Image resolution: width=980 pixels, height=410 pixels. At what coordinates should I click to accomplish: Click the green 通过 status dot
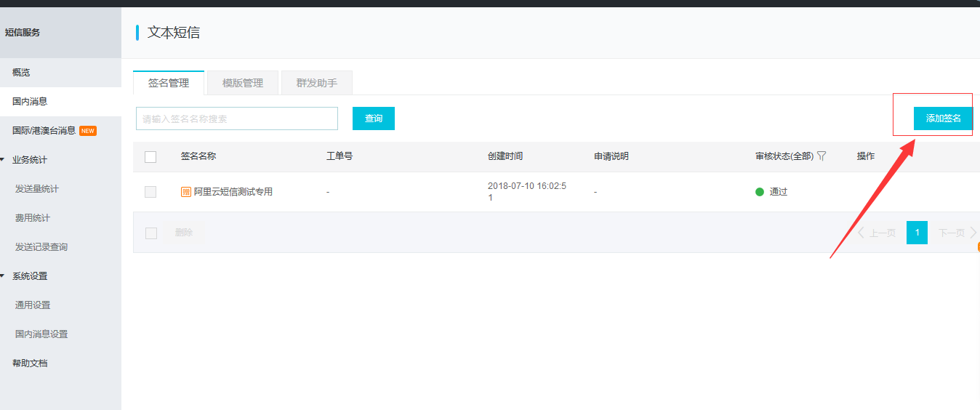[x=760, y=192]
